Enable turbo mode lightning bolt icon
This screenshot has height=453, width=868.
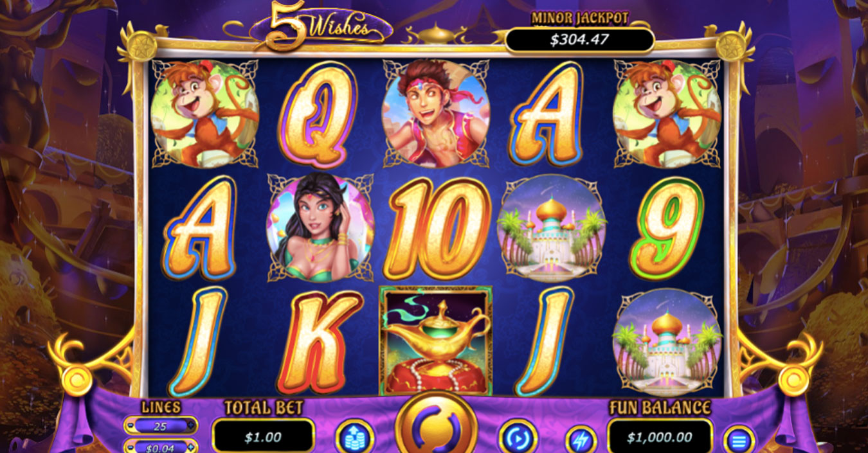(581, 440)
